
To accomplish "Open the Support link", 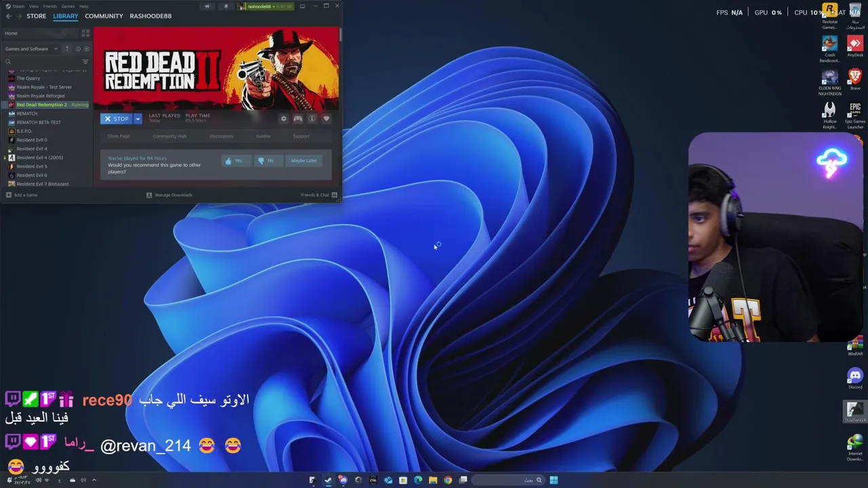I will [301, 136].
